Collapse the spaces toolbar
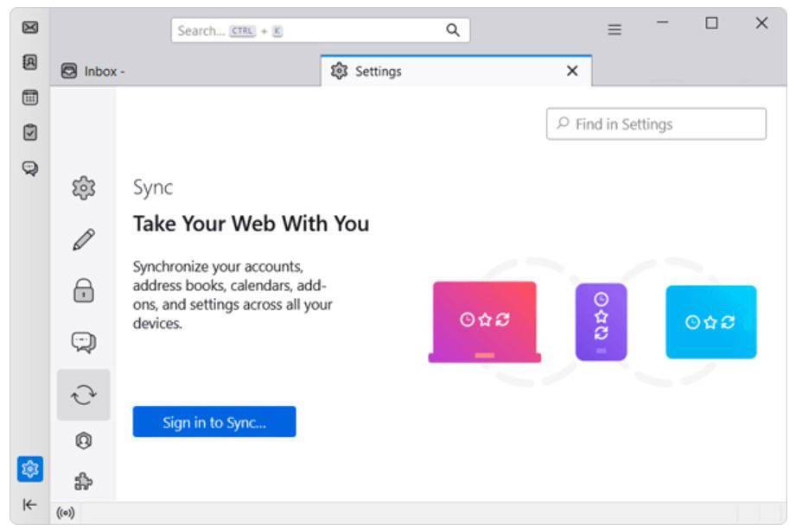796x532 pixels. coord(30,504)
